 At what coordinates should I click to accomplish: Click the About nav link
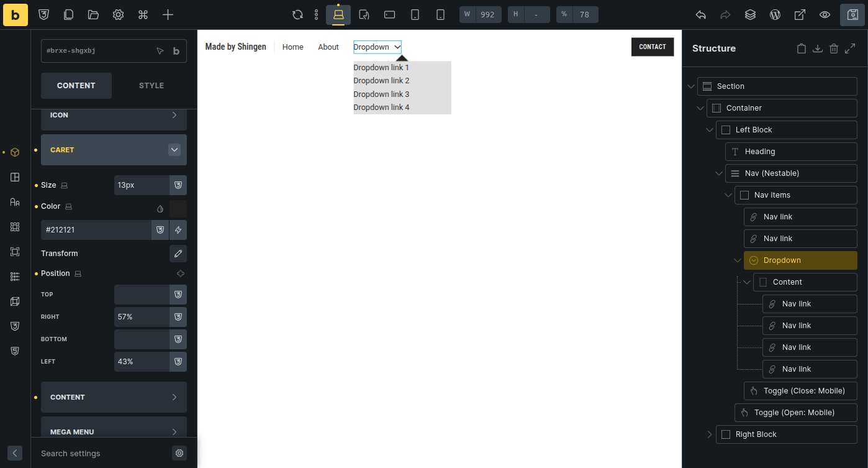328,47
